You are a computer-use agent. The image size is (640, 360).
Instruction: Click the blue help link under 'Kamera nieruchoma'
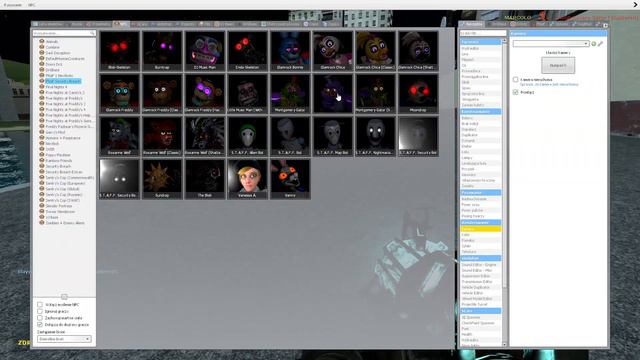pyautogui.click(x=549, y=84)
